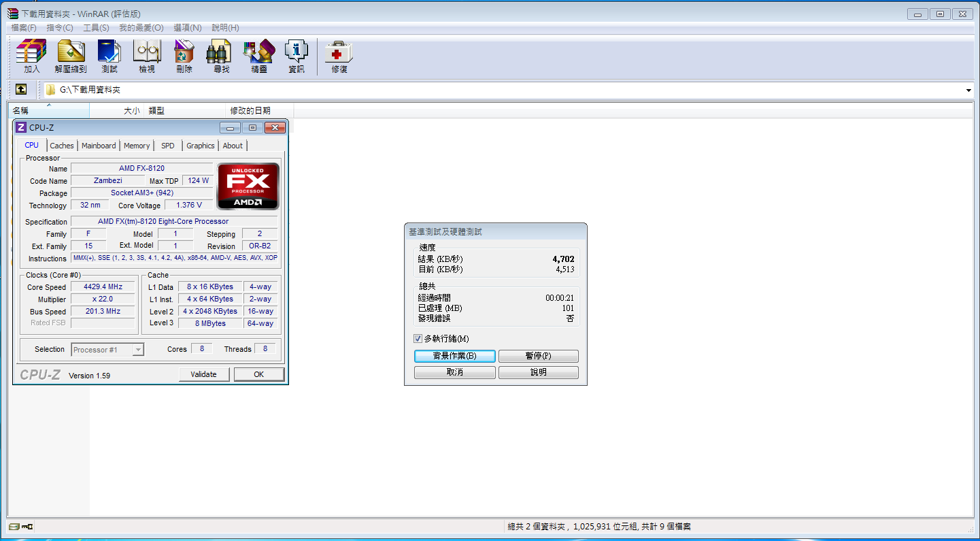
Task: Switch to the Memory tab
Action: coord(137,146)
